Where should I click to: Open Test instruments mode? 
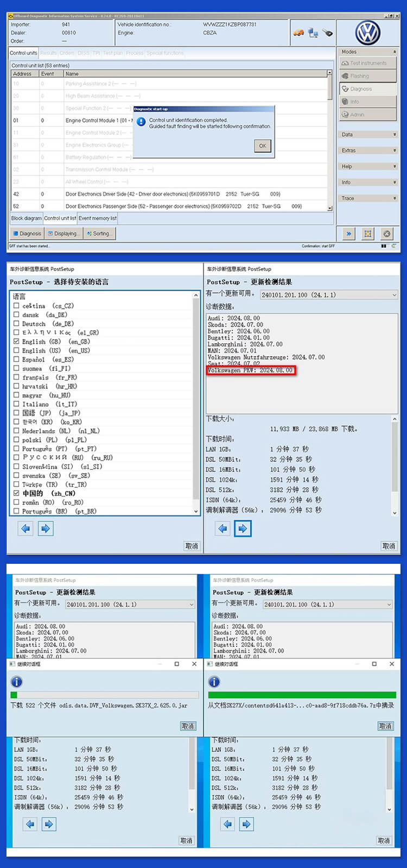(368, 63)
